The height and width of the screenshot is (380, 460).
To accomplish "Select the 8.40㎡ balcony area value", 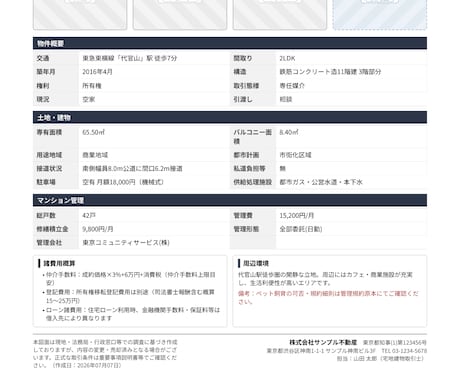I will [x=289, y=132].
